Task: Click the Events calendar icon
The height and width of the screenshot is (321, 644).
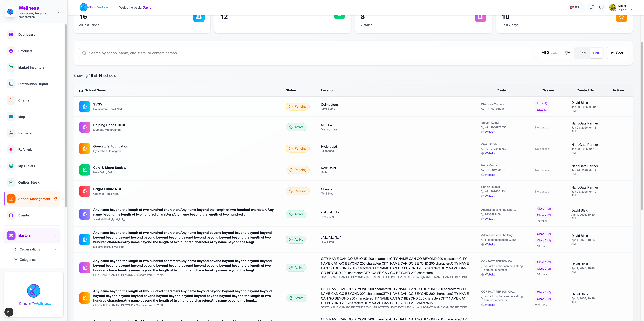Action: pos(11,215)
